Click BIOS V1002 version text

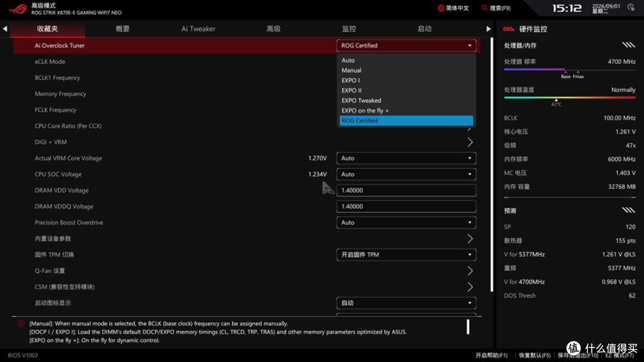23,355
